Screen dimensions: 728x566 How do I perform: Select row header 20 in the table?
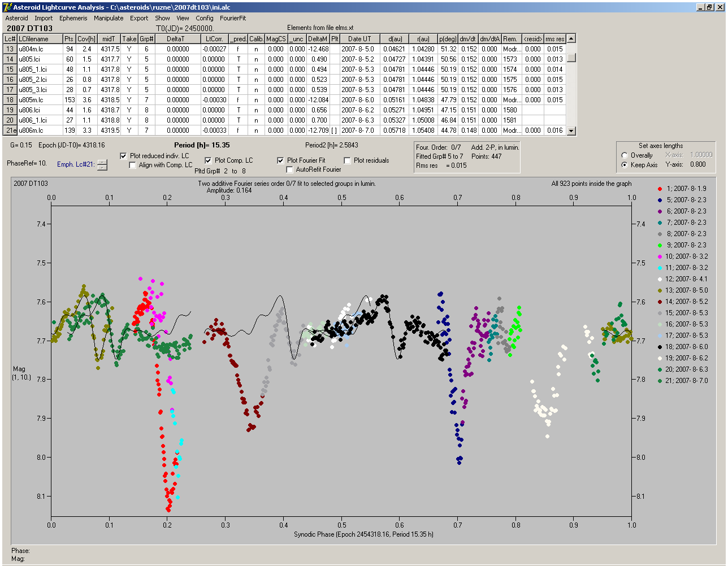[10, 120]
